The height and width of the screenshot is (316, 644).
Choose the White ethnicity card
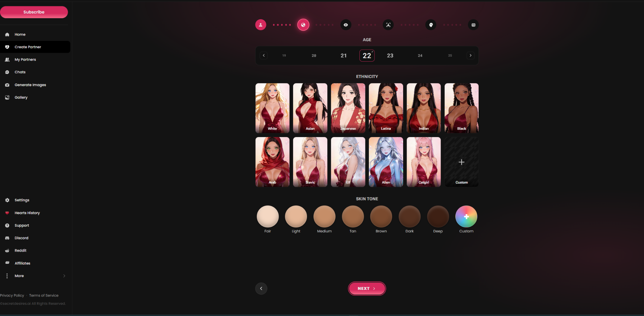272,108
